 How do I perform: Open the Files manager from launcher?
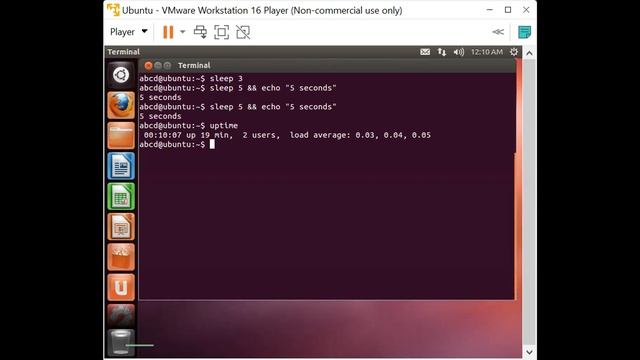coord(121,136)
